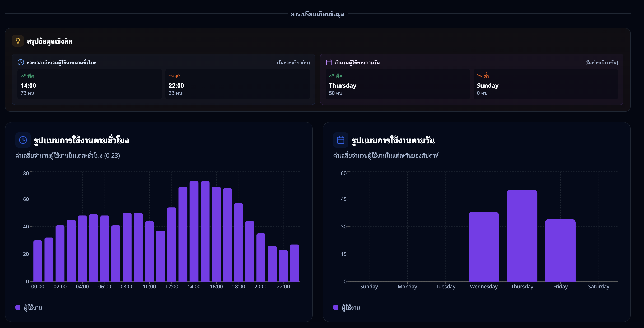
Task: Click the Friday bar in daily chart
Action: [x=560, y=250]
